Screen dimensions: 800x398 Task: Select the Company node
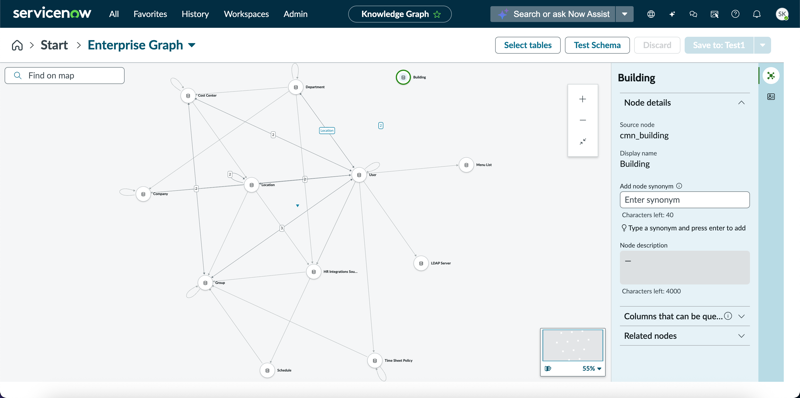(x=143, y=194)
